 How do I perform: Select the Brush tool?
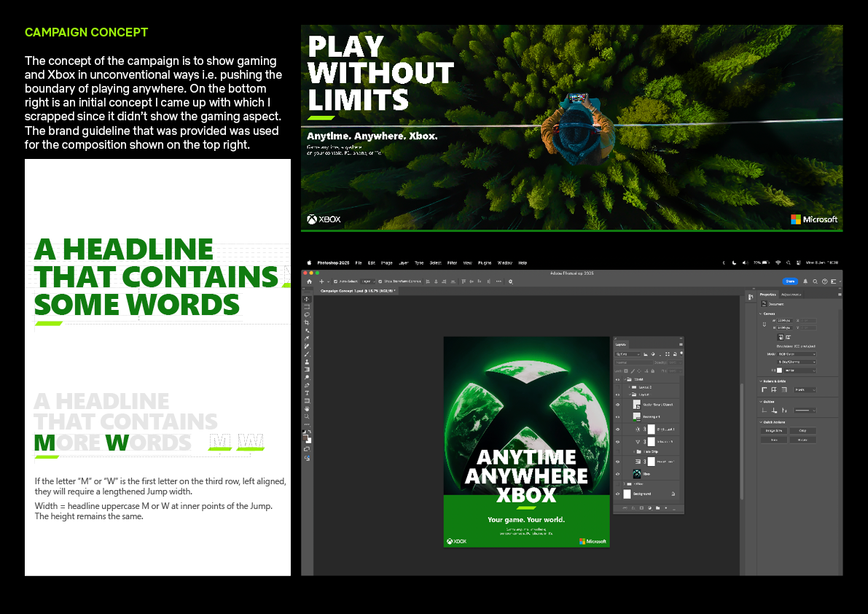click(307, 354)
